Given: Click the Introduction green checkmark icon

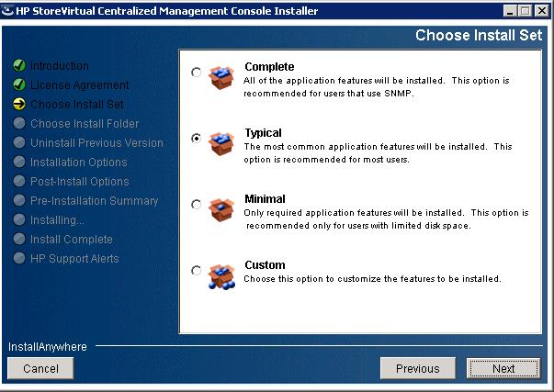Looking at the screenshot, I should (19, 65).
